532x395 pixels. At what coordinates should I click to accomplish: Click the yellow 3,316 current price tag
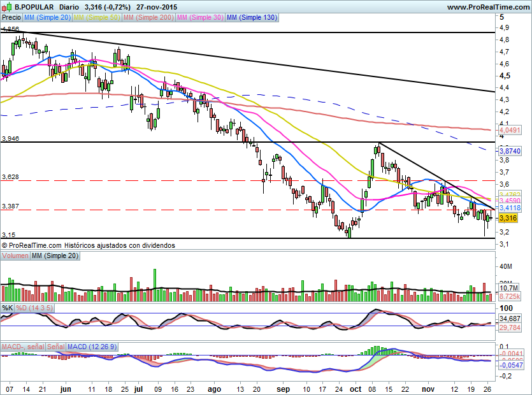click(x=508, y=218)
